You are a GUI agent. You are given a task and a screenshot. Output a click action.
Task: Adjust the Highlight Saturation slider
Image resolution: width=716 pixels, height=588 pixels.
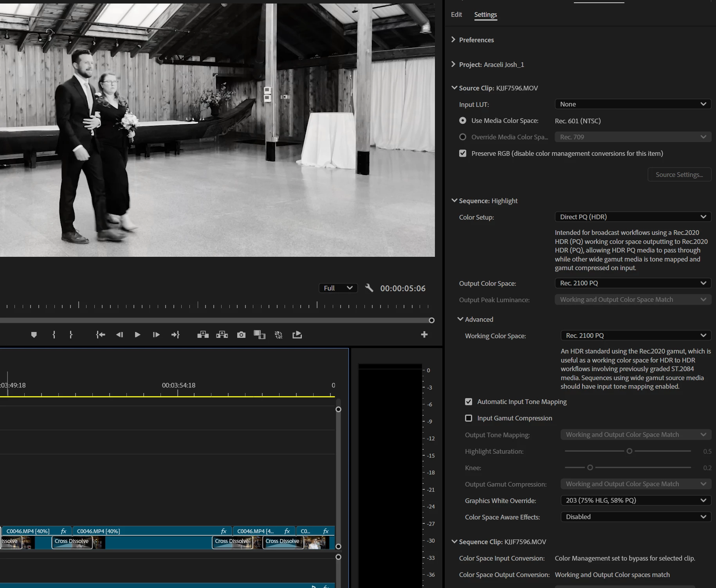[x=629, y=451]
